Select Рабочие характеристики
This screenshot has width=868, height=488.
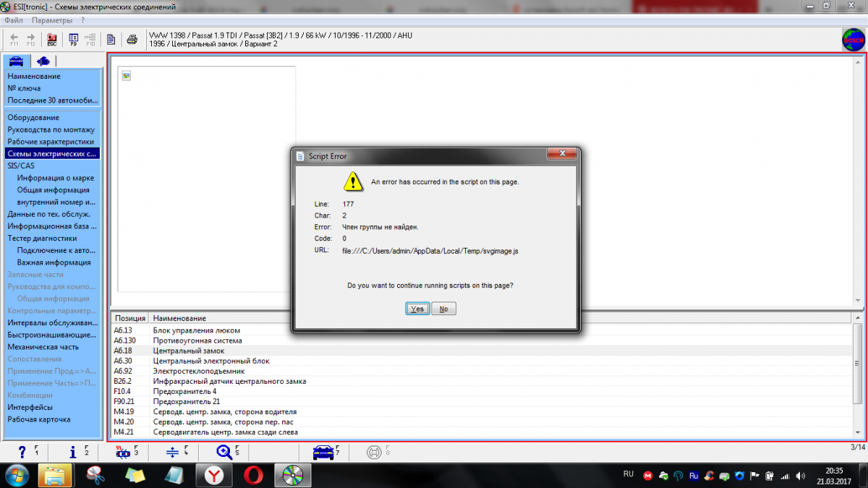pyautogui.click(x=51, y=142)
